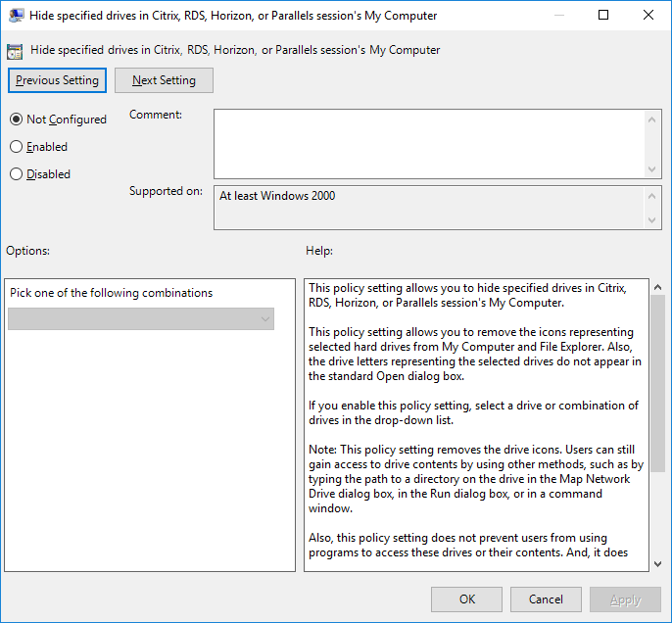Click the policy icon in the title bar
The width and height of the screenshot is (672, 623).
(x=16, y=16)
